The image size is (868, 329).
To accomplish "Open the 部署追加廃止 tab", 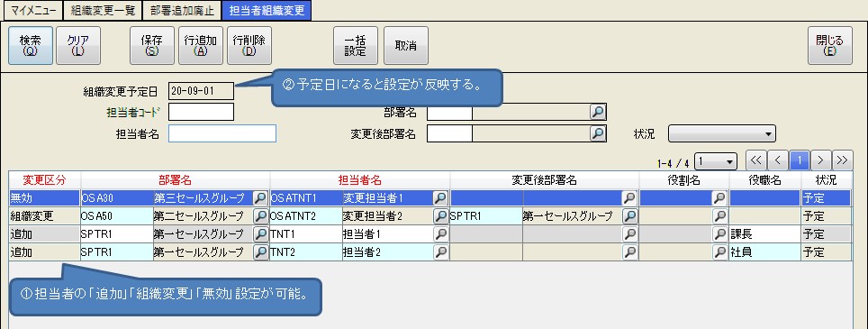I will pyautogui.click(x=182, y=11).
